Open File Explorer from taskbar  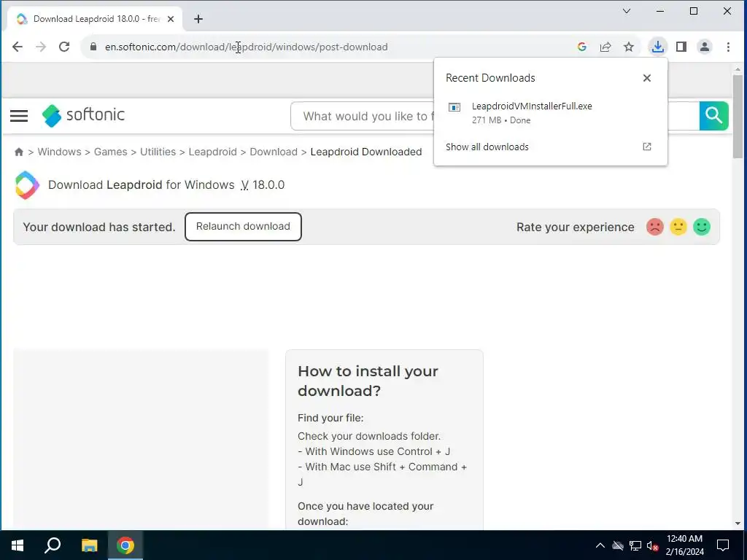click(x=89, y=545)
